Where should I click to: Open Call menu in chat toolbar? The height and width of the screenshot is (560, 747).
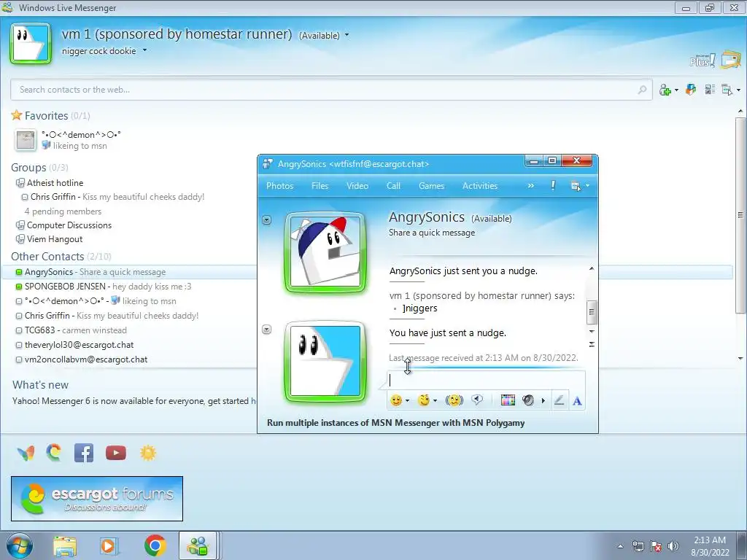pos(393,186)
